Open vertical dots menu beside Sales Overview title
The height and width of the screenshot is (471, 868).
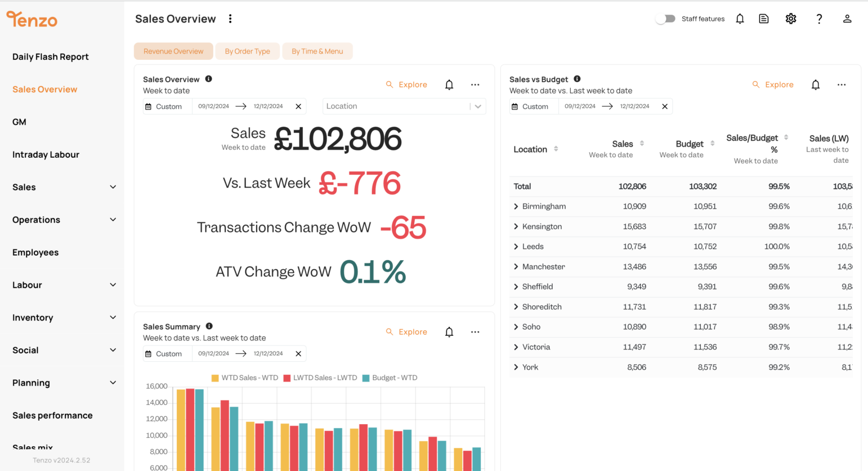[230, 19]
